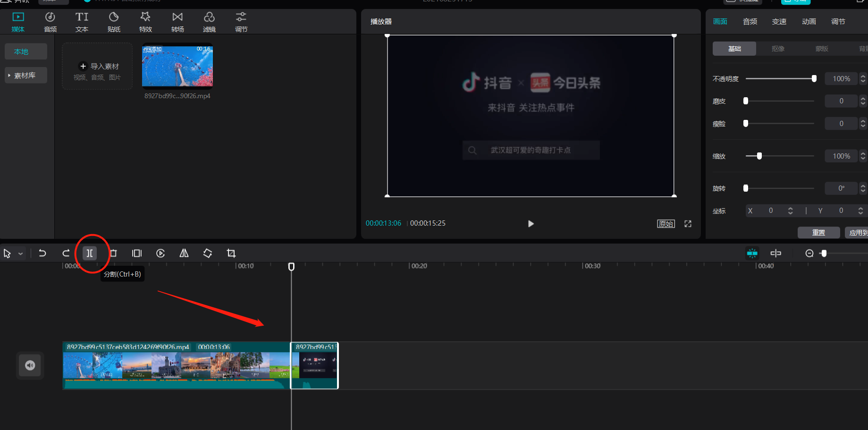Open the 音频 audio tool tab
The image size is (868, 430).
coord(50,22)
